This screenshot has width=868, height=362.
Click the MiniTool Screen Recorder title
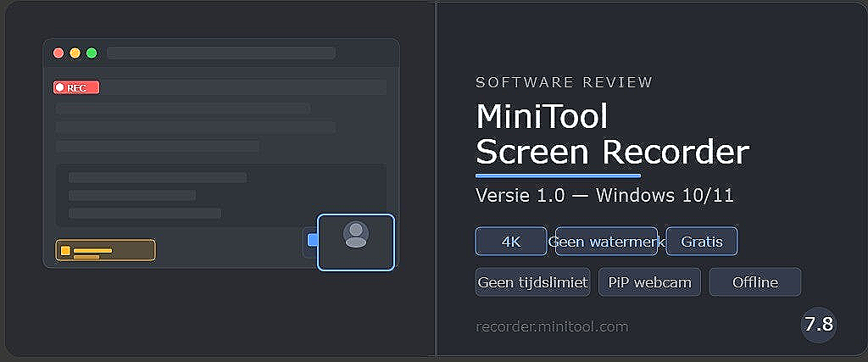[x=612, y=134]
